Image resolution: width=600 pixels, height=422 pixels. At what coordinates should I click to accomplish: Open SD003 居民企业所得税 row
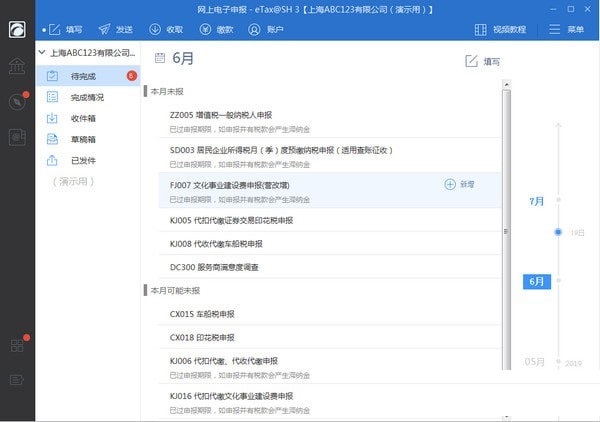pos(330,156)
